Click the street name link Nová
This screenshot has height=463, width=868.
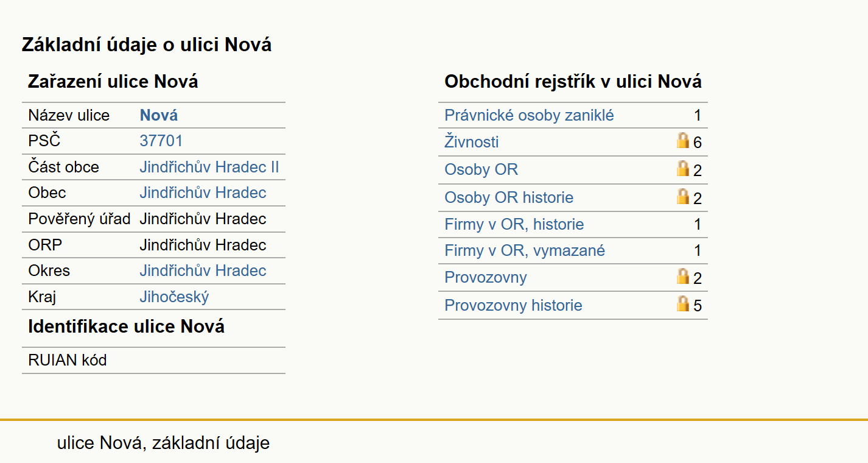(159, 115)
